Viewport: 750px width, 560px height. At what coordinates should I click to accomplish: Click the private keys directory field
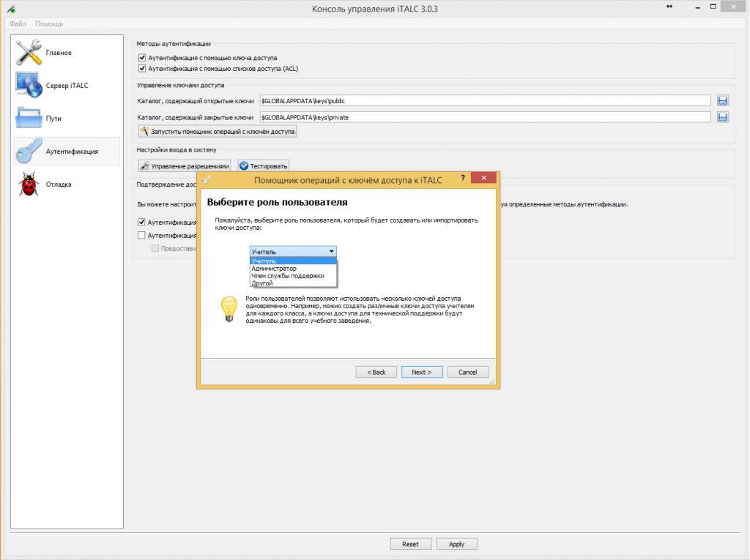point(485,117)
